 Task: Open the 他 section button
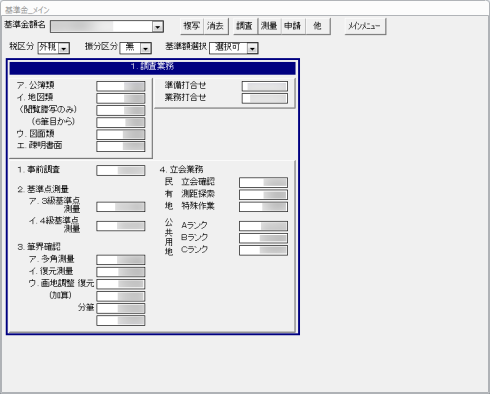318,26
